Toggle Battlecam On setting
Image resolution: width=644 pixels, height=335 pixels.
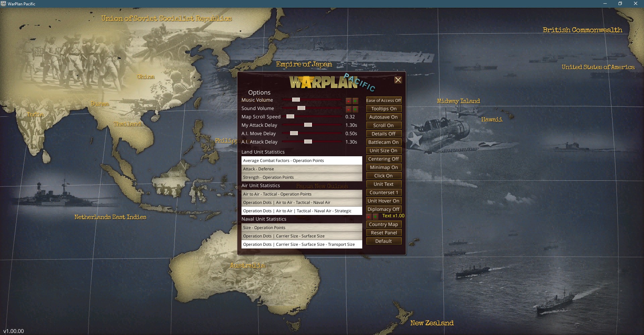pos(384,142)
